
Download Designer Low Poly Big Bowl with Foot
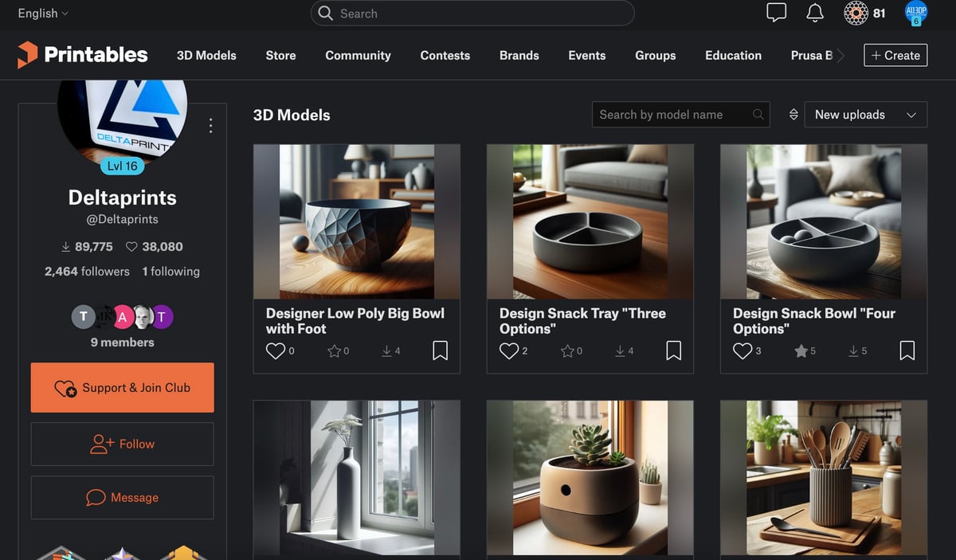coord(386,350)
